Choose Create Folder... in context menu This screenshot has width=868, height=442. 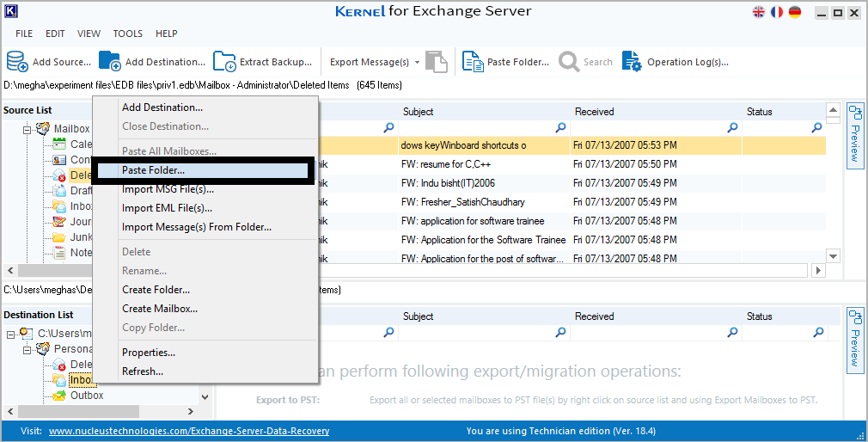(x=205, y=289)
